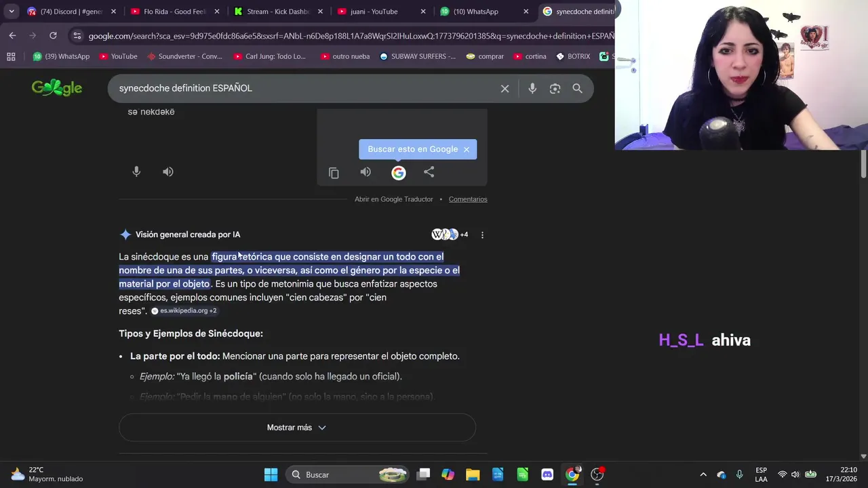Screen dimensions: 868x488
Task: Close the (10) WhatsApp tab
Action: point(526,12)
